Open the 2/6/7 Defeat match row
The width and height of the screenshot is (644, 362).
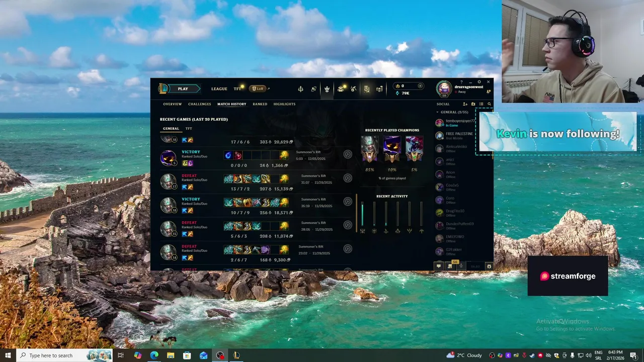pos(257,252)
